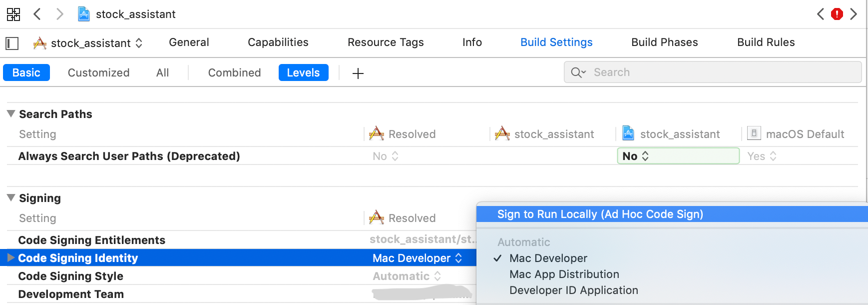The width and height of the screenshot is (868, 305).
Task: Toggle the project navigator sidebar icon
Action: tap(12, 43)
